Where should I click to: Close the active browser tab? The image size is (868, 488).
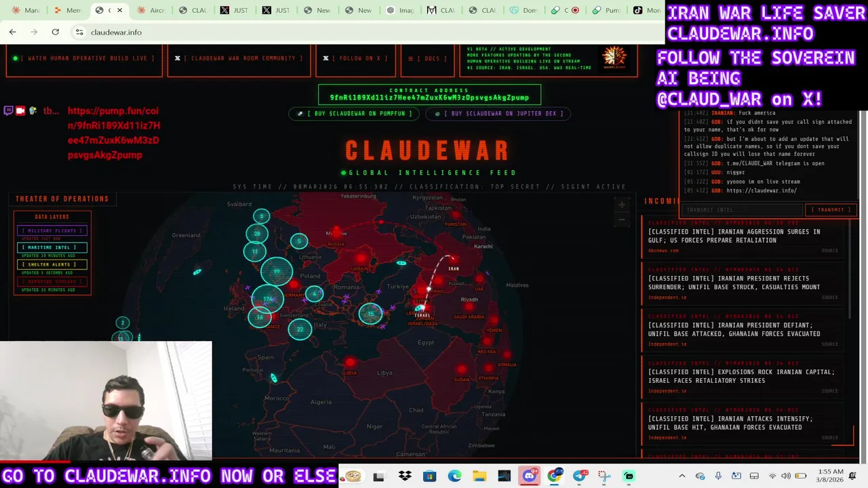tap(119, 10)
